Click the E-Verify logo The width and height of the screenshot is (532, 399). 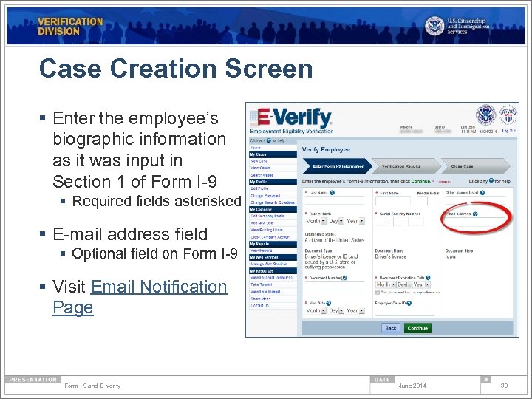coord(292,117)
